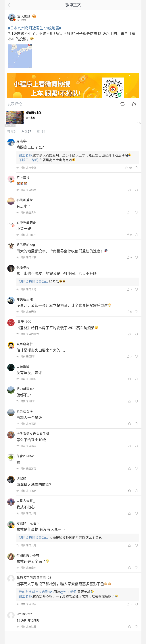Click comment icon on 夜落寻雨's comment

click(x=136, y=289)
